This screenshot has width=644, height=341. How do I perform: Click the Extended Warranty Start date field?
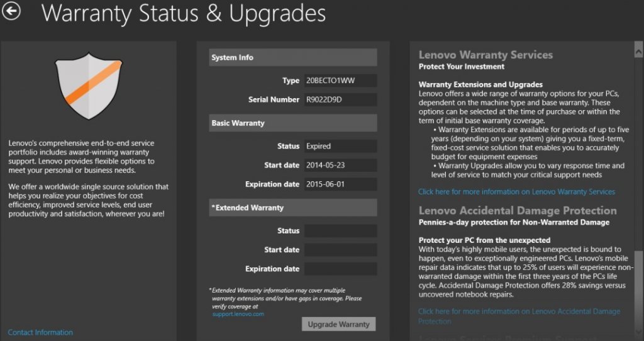pyautogui.click(x=340, y=250)
